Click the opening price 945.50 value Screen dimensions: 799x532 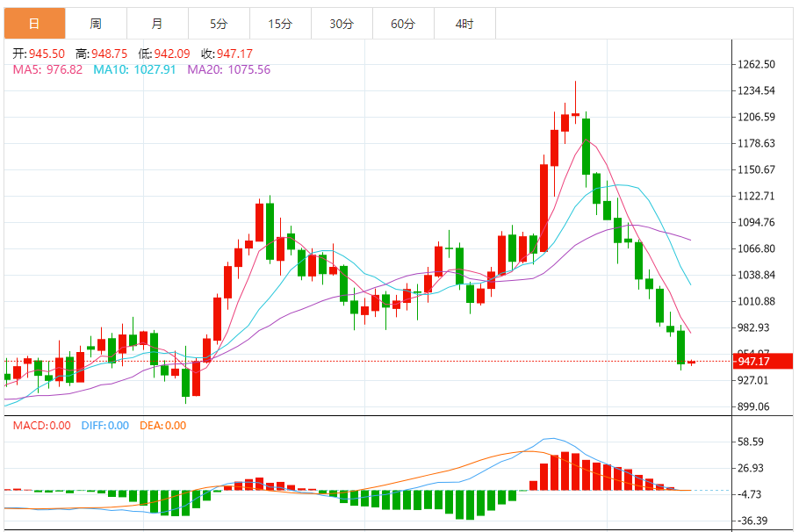point(47,54)
